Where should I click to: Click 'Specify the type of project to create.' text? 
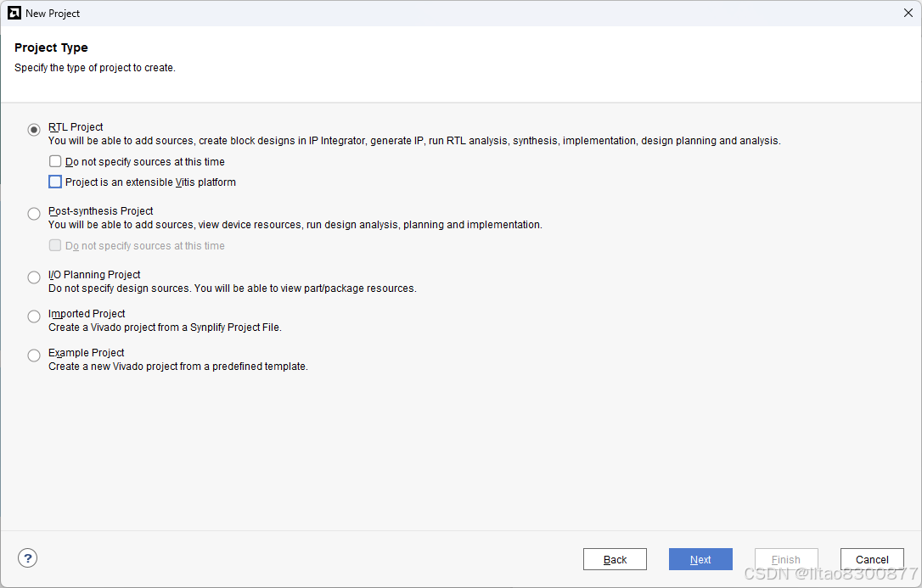95,68
